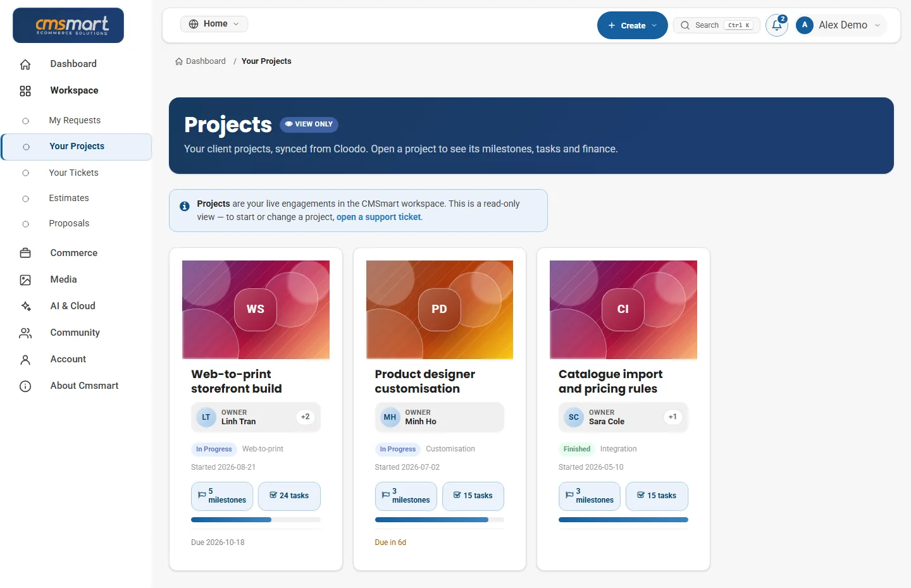Open Catalogue import card thumbnail
Viewport: 911px width, 588px height.
(623, 310)
